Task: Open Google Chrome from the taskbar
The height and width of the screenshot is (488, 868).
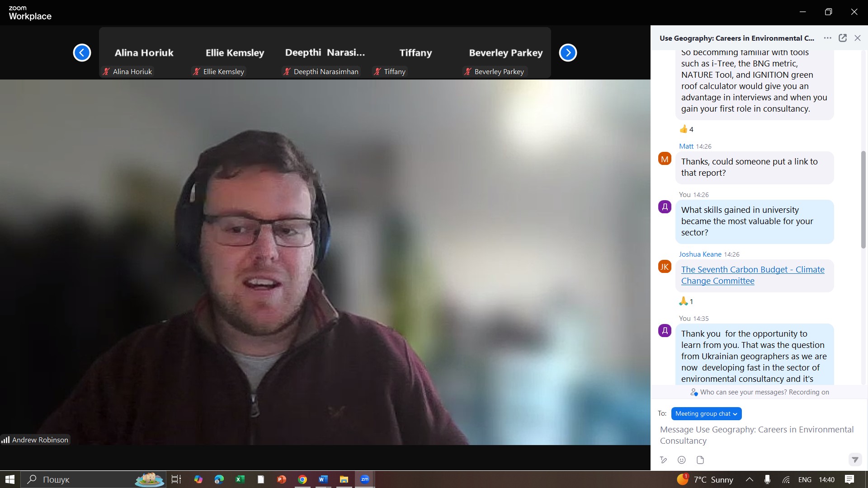Action: (x=302, y=479)
